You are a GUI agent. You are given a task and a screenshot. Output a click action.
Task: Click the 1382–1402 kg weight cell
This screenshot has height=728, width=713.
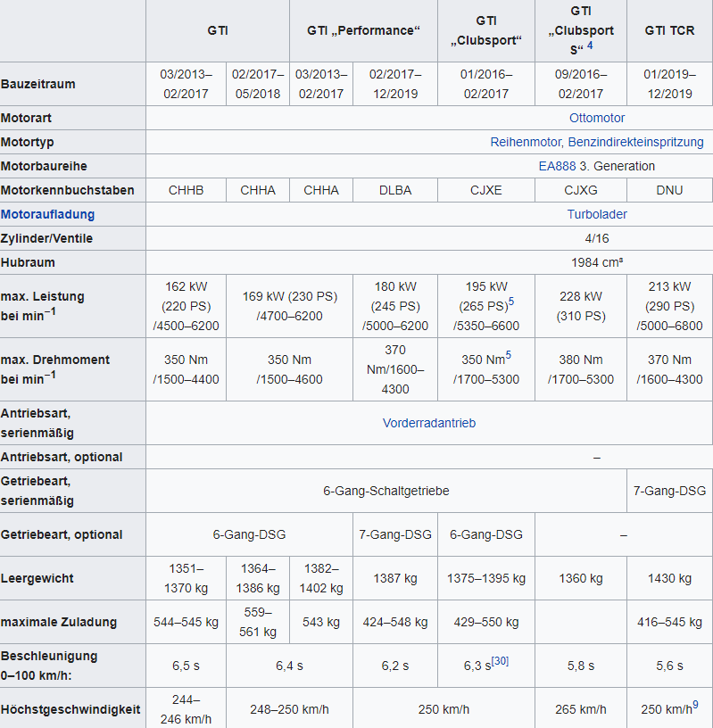[x=321, y=578]
